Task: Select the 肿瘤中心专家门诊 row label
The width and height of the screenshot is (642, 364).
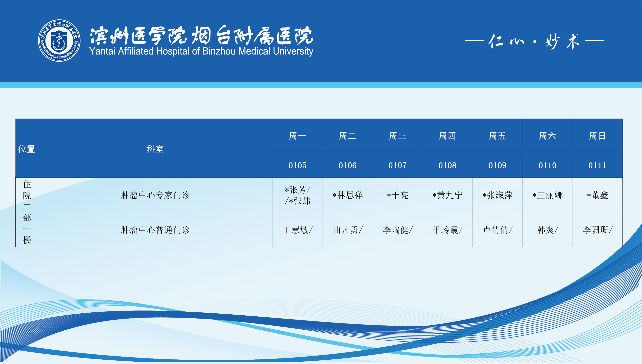Action: [155, 195]
